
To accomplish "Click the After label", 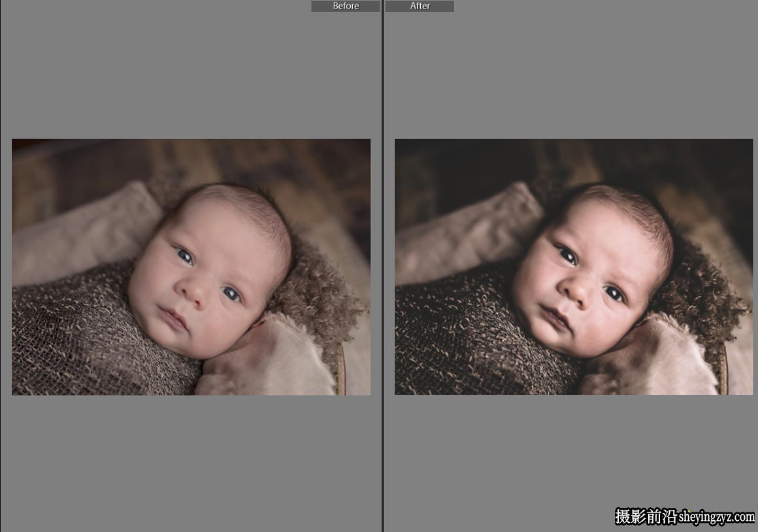I will point(420,6).
